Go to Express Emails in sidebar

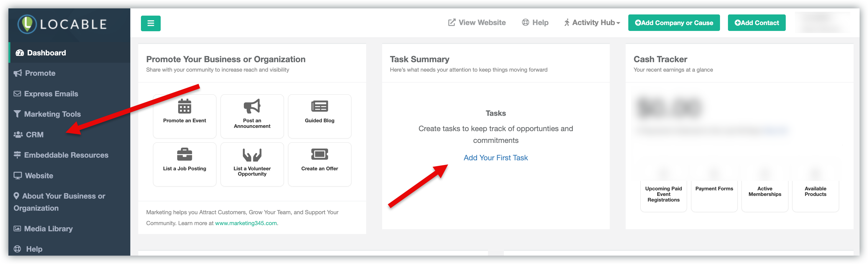pyautogui.click(x=50, y=94)
